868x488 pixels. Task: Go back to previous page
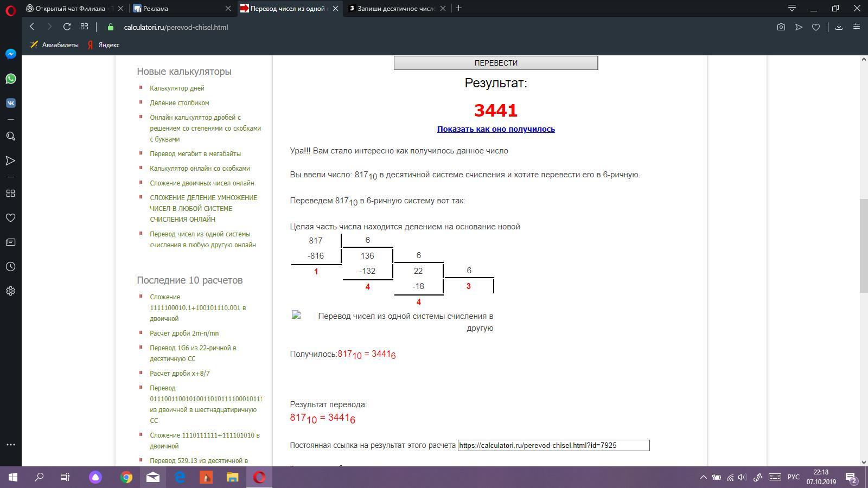[x=32, y=27]
